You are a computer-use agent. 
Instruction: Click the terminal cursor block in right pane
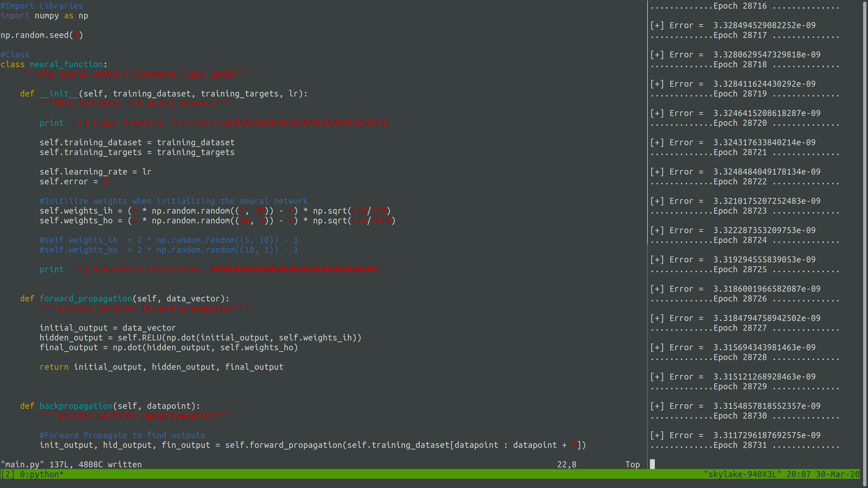[652, 464]
